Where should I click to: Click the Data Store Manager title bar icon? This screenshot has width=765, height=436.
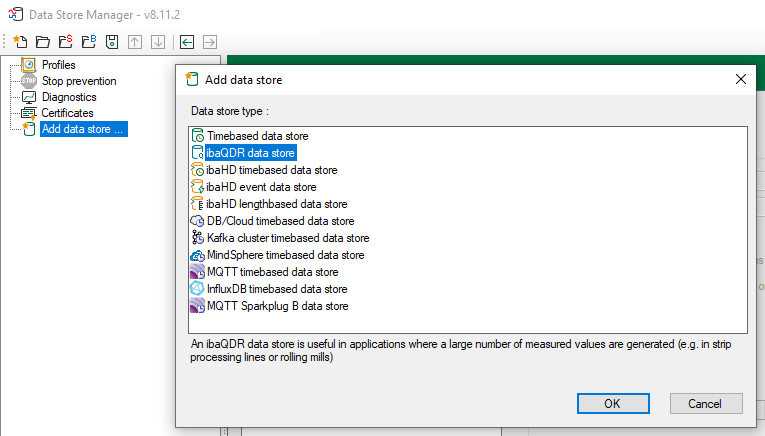16,14
